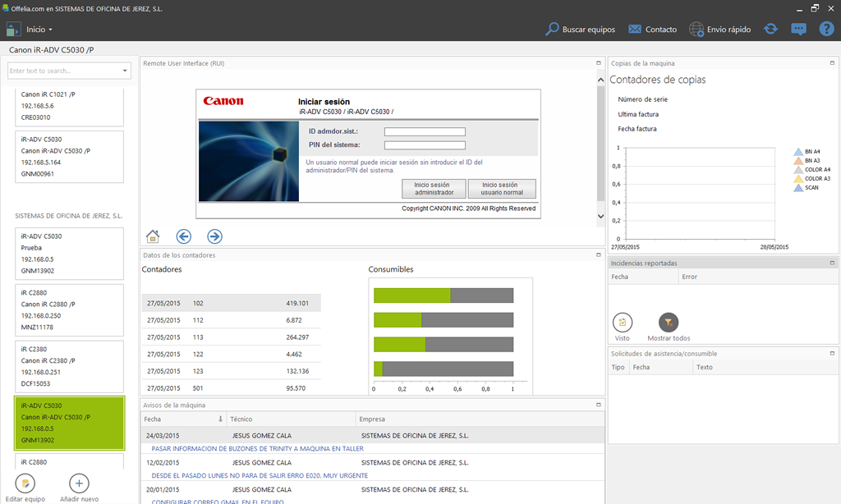The image size is (841, 504).
Task: Open the chat message icon in top bar
Action: [798, 29]
